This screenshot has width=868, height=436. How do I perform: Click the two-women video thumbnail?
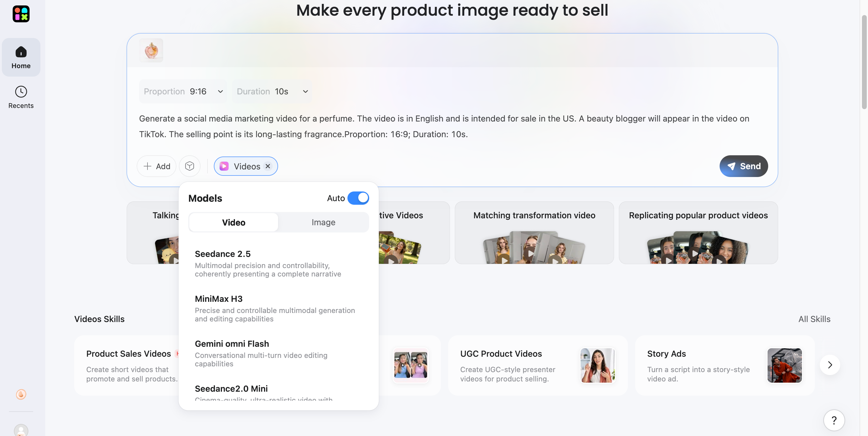411,365
